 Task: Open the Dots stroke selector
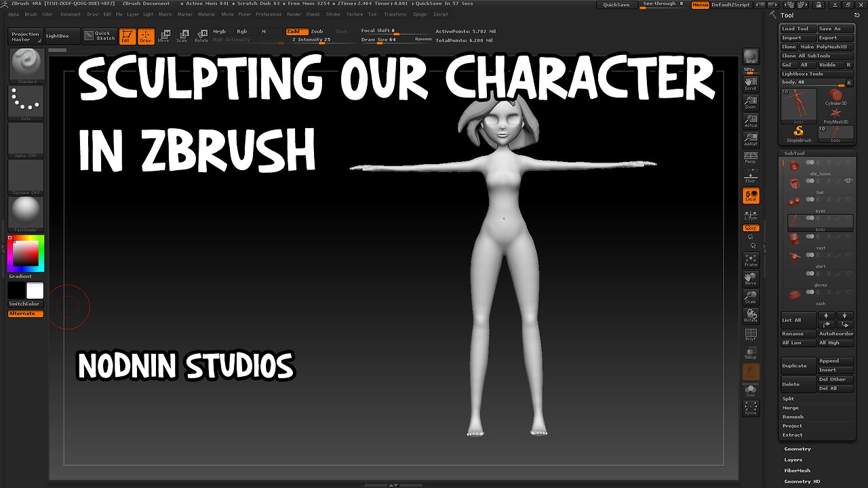[x=26, y=104]
